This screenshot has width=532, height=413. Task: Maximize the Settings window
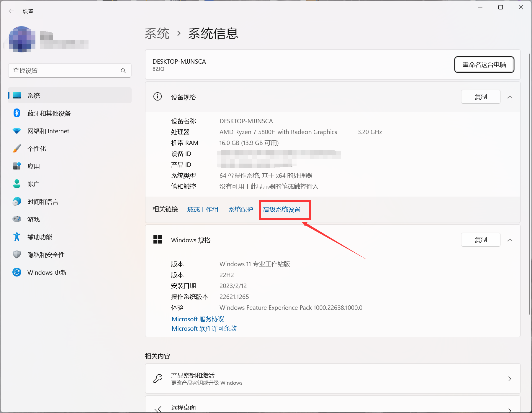[500, 7]
